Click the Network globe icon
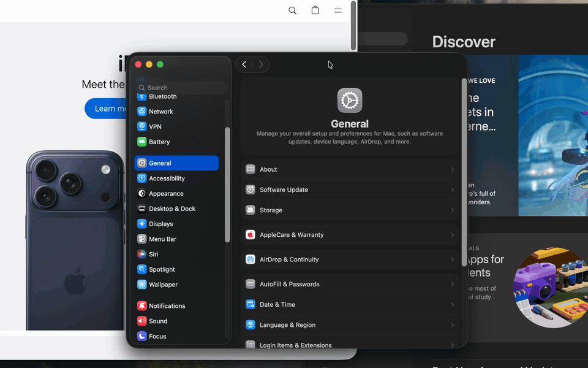Viewport: 588px width, 368px height. pyautogui.click(x=141, y=112)
